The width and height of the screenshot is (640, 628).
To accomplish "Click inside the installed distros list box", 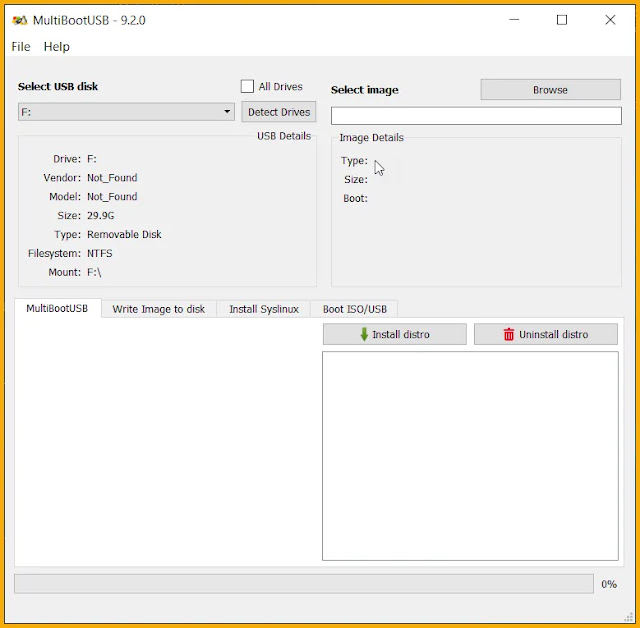I will [470, 456].
